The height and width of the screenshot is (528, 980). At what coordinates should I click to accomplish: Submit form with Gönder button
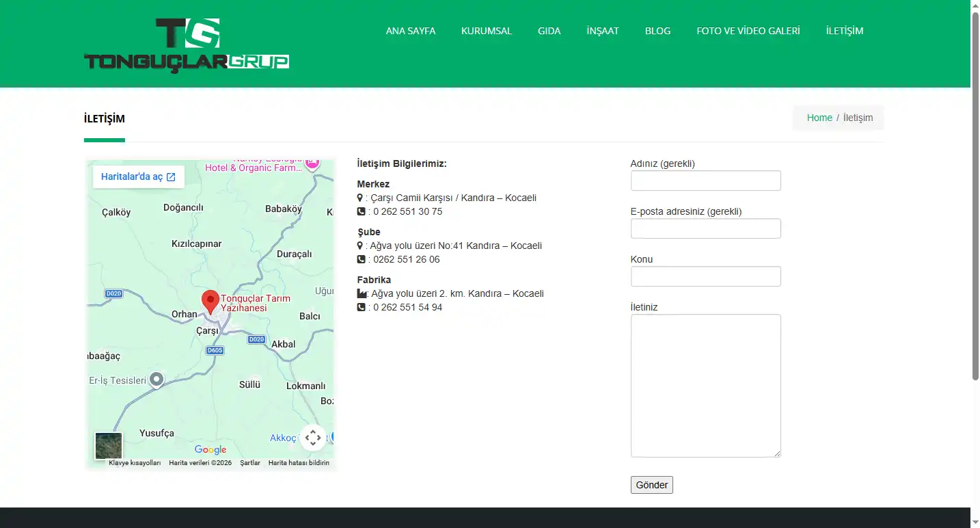point(652,485)
